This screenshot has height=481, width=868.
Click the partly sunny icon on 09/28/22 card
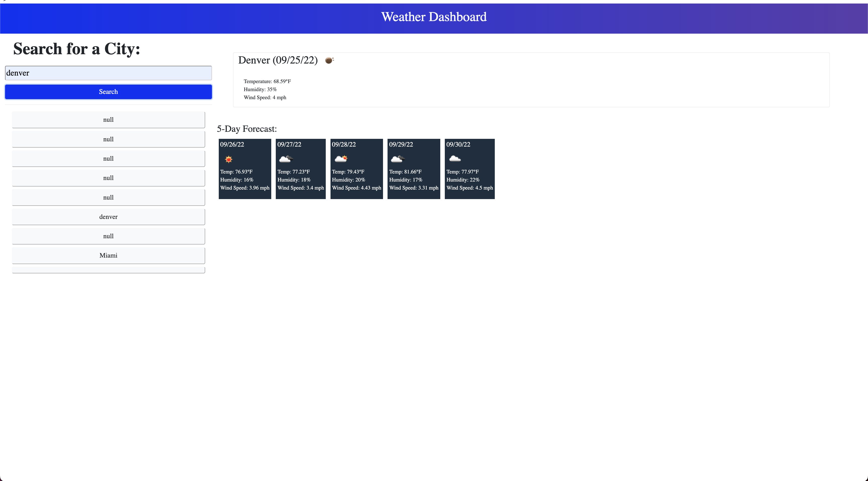point(341,159)
